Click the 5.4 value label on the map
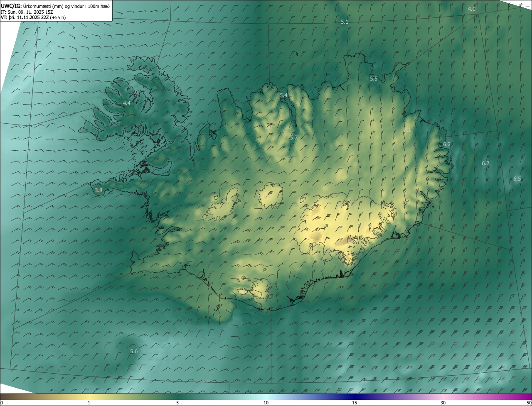The height and width of the screenshot is (406, 532). (283, 95)
